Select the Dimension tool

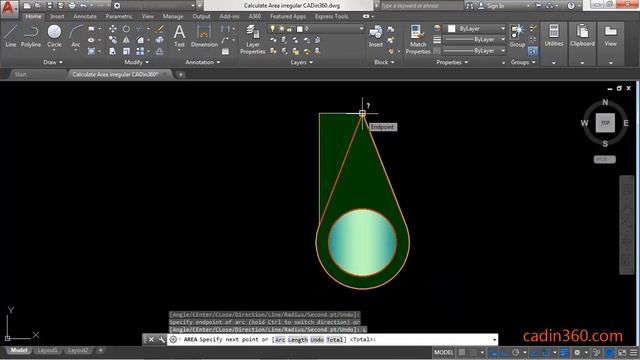click(204, 36)
